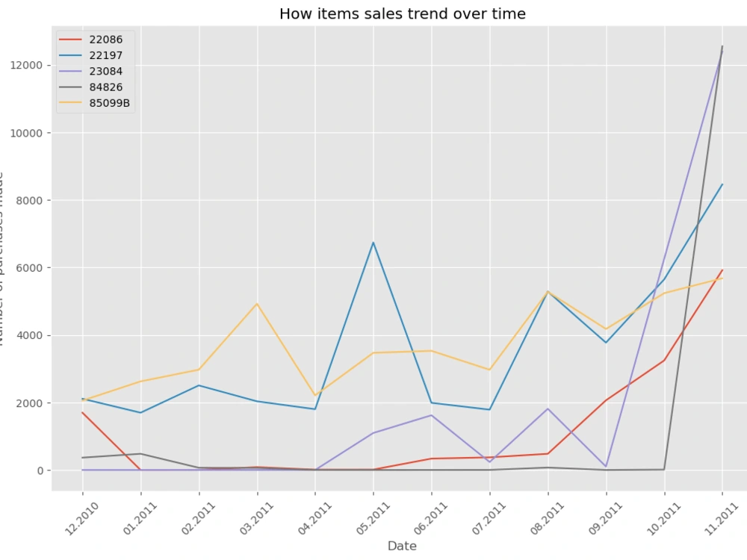Click x-axis tick label 05.2011
Image resolution: width=747 pixels, height=560 pixels.
[373, 519]
